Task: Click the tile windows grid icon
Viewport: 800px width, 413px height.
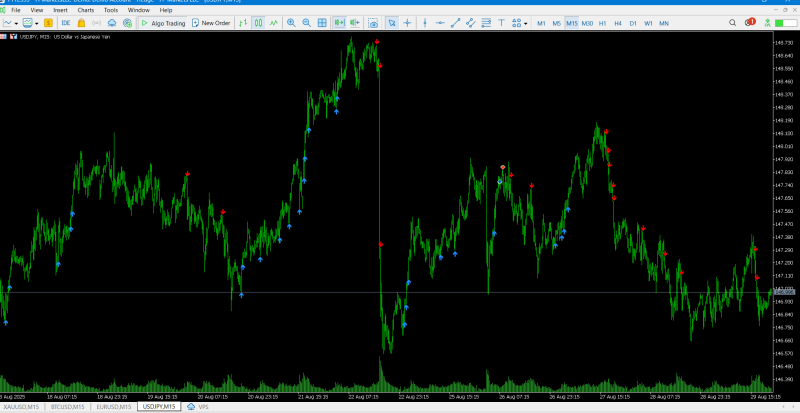Action: [x=322, y=23]
